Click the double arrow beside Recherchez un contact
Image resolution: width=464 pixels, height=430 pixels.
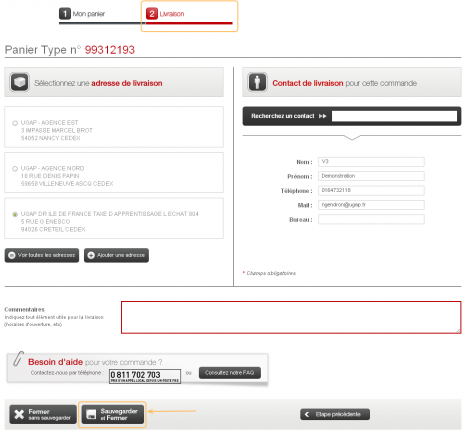(x=322, y=116)
